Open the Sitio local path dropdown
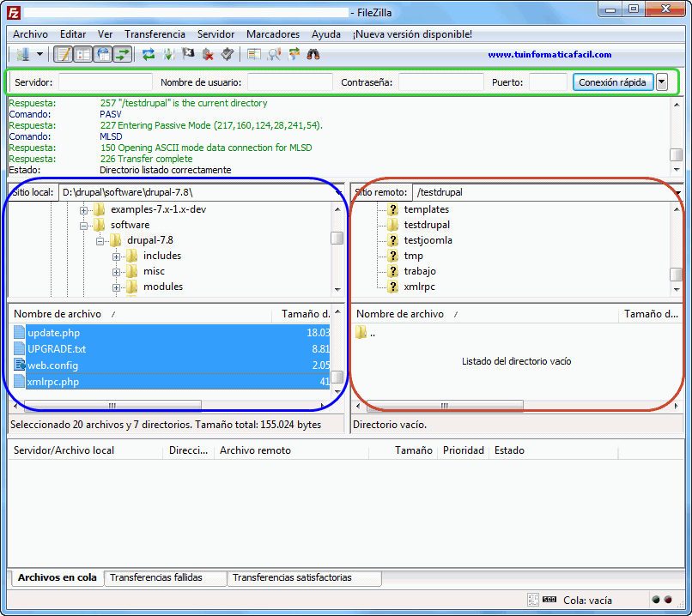Screen dimensions: 692x616 (x=338, y=192)
